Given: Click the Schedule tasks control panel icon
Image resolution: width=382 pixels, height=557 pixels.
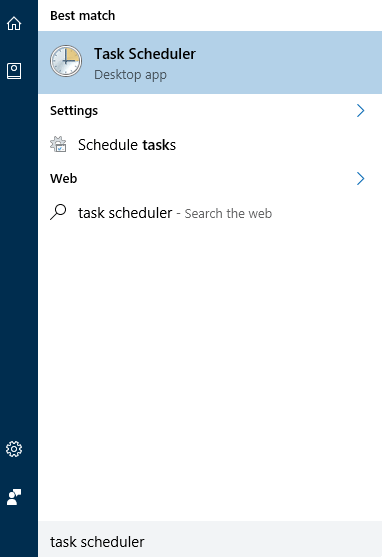Looking at the screenshot, I should 58,144.
